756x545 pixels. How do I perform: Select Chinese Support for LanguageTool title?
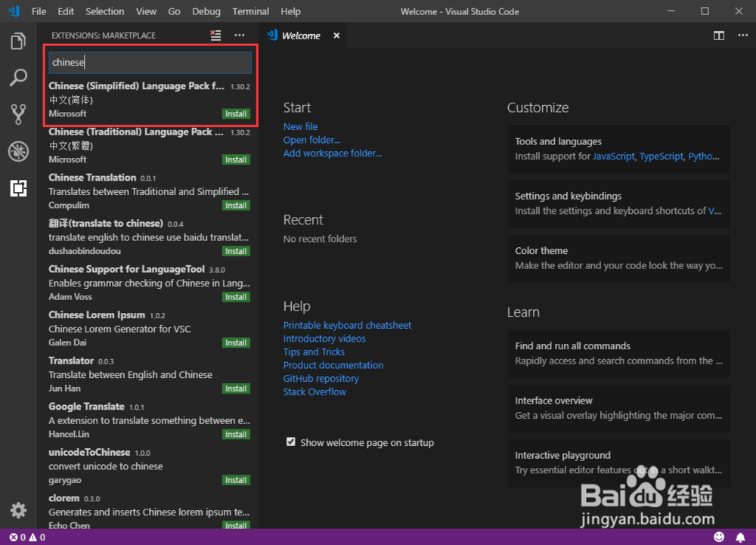(x=126, y=269)
